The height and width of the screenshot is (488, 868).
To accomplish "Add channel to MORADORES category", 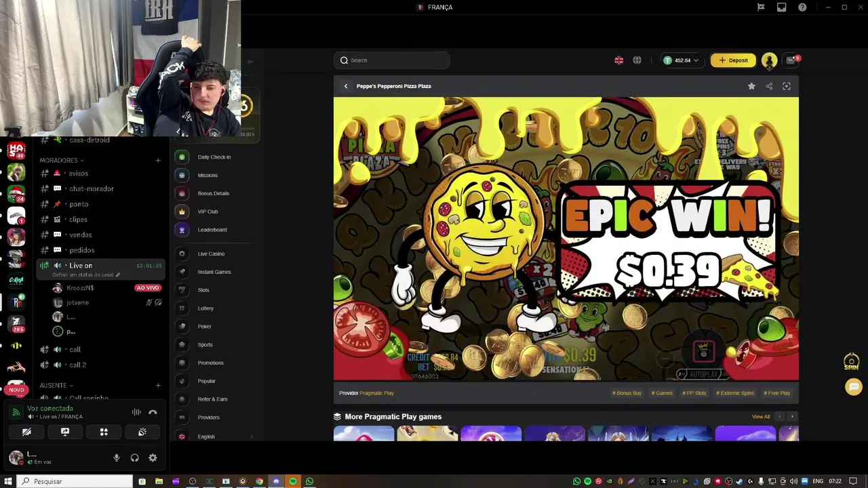I will [158, 161].
